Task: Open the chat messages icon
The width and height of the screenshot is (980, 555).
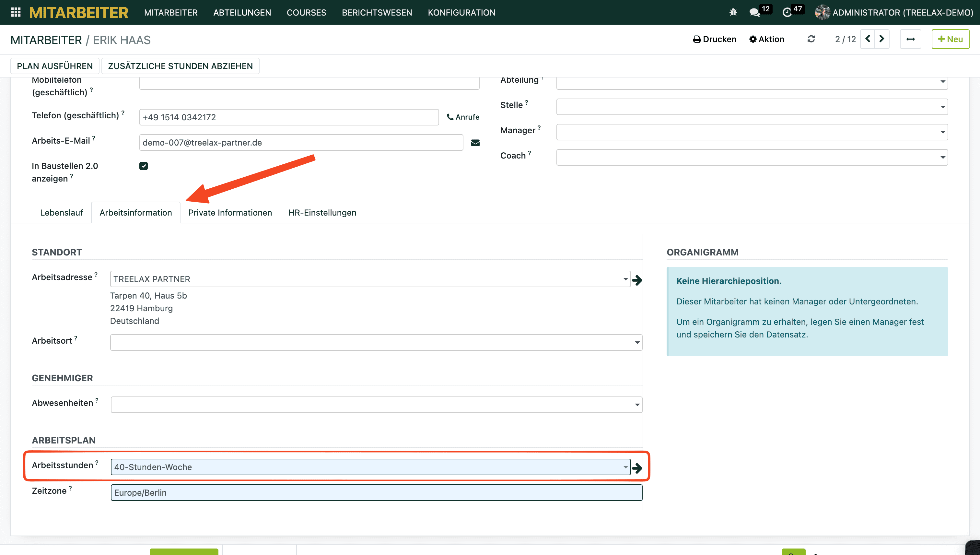Action: point(754,12)
